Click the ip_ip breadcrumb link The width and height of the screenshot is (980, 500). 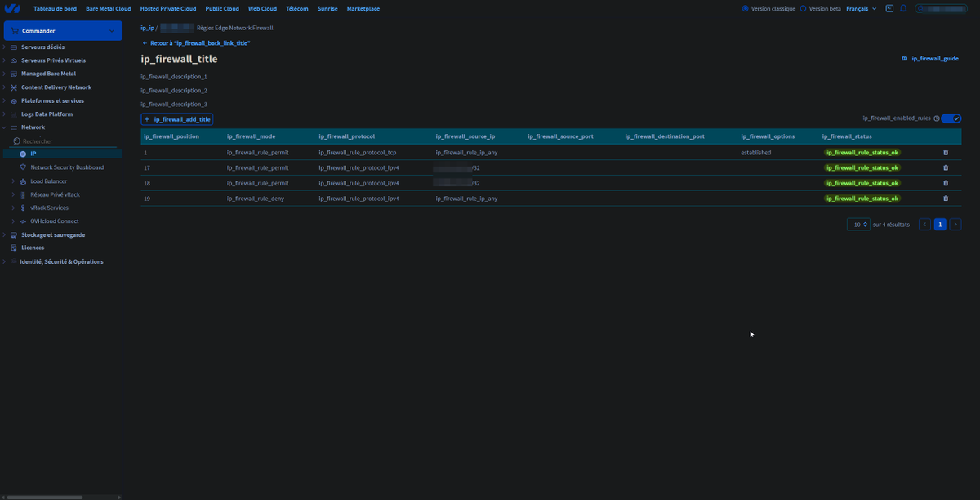tap(147, 28)
